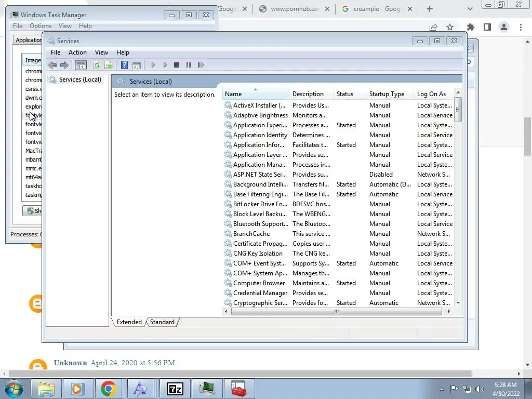Image resolution: width=532 pixels, height=399 pixels.
Task: Open Chrome extensions puzzle icon
Action: point(470,27)
